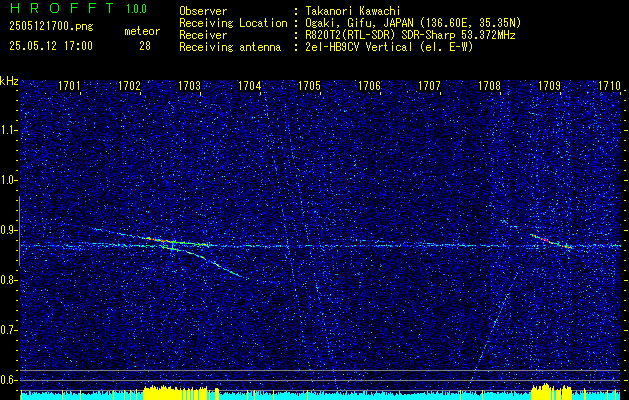This screenshot has width=629, height=400.
Task: Click the 1702 time marker
Action: tap(130, 86)
